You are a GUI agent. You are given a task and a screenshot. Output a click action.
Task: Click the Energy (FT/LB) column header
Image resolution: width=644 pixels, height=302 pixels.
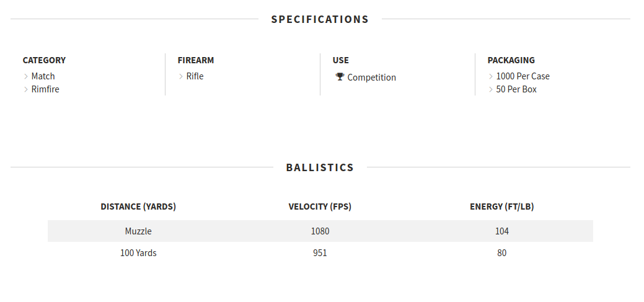502,207
